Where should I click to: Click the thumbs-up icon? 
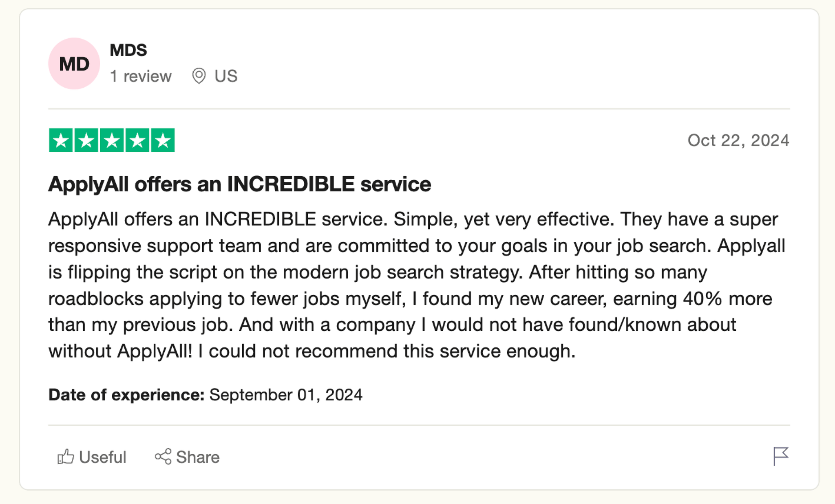(66, 457)
